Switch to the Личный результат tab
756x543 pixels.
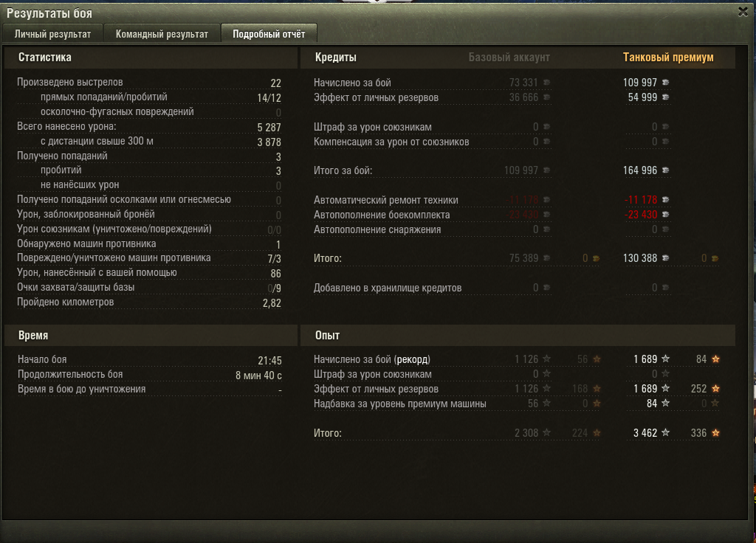(52, 34)
